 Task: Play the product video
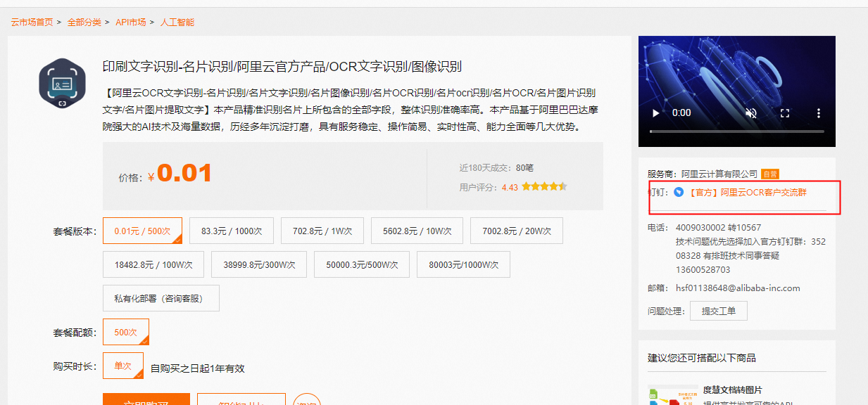pyautogui.click(x=656, y=112)
